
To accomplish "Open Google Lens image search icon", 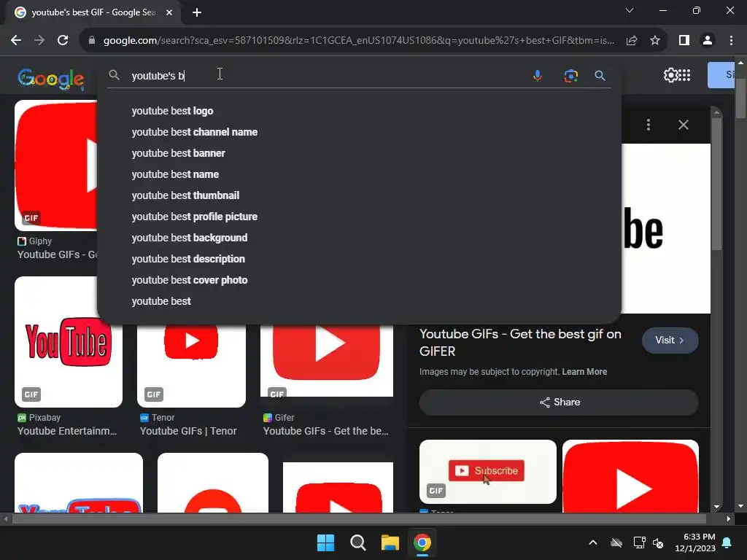I will pyautogui.click(x=570, y=76).
